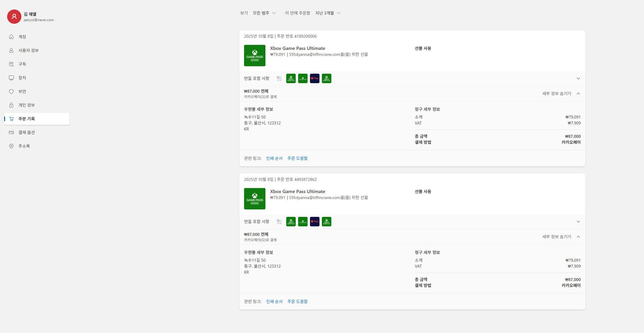644x333 pixels.
Task: Click PC Game Pass bundle icon in order 4189200006
Action: (303, 78)
